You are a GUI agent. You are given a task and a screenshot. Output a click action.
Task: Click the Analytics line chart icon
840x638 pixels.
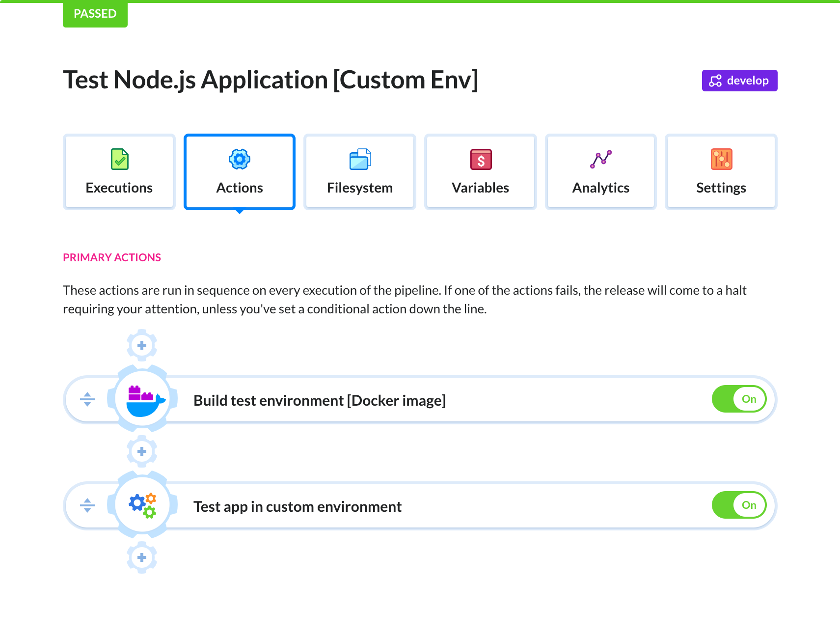coord(601,159)
